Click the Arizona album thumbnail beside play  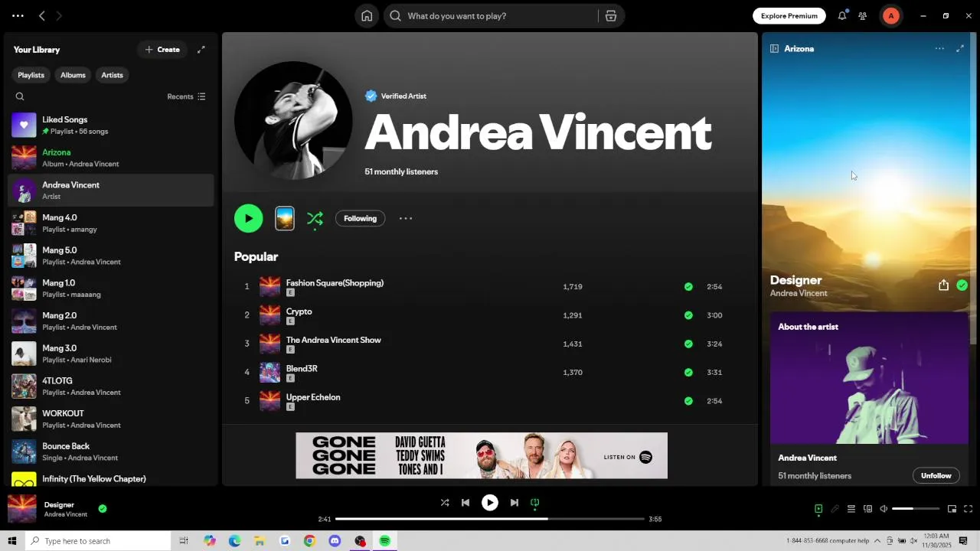285,218
